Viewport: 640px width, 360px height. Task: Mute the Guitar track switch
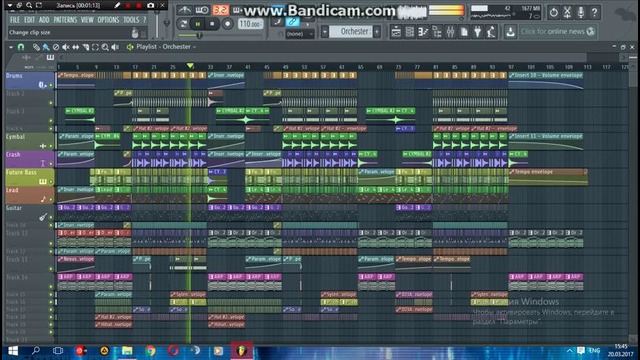coord(51,217)
